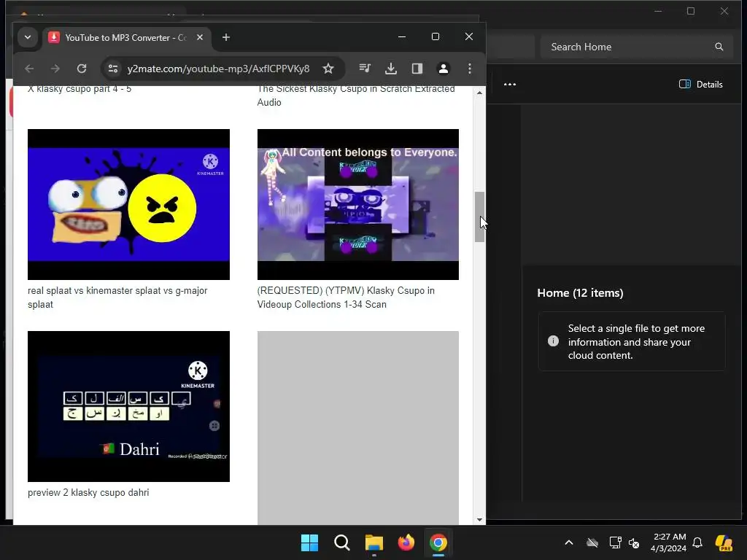View site information icon in address bar
This screenshot has width=747, height=560.
point(113,69)
